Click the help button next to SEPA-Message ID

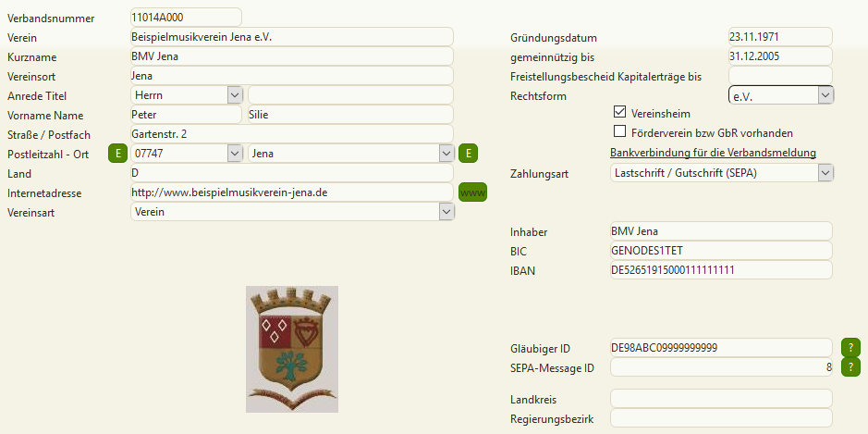pos(850,367)
